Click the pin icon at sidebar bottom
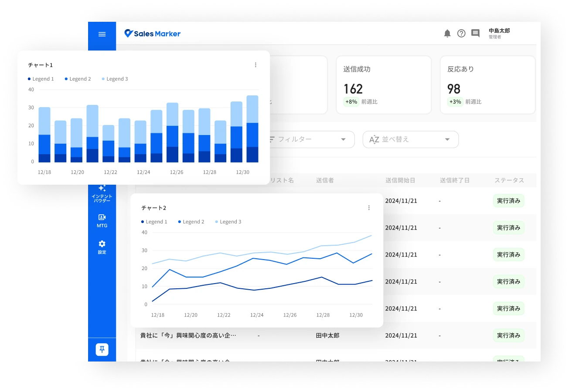This screenshot has width=572, height=392. [x=102, y=349]
